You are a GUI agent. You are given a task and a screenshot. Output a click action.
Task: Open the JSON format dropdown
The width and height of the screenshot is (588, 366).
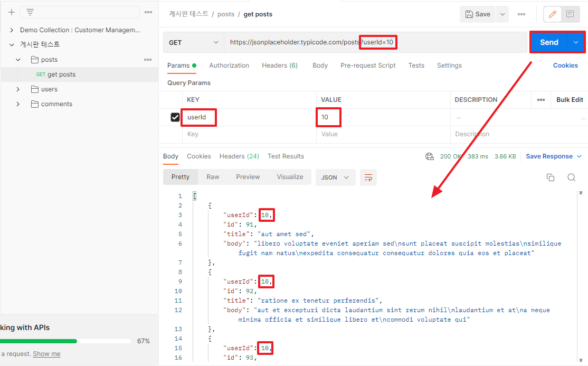coord(335,177)
